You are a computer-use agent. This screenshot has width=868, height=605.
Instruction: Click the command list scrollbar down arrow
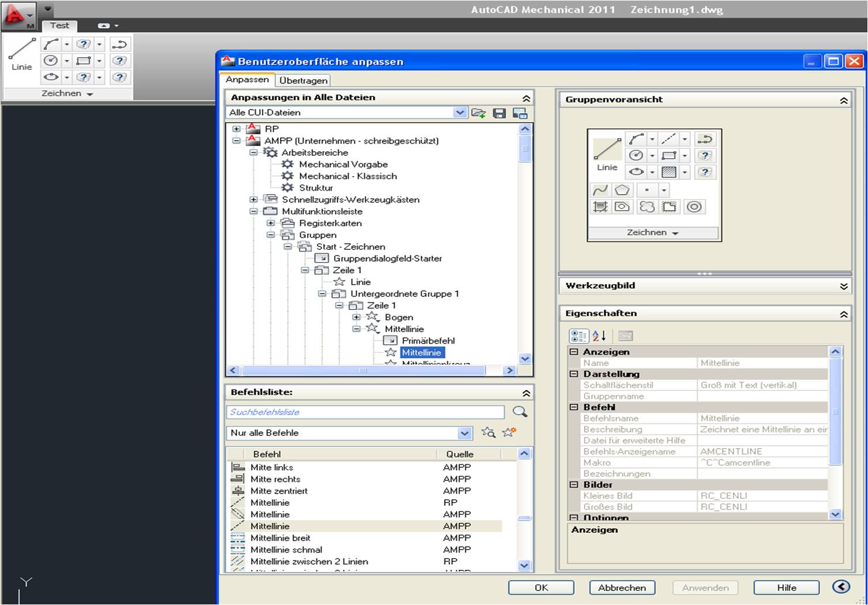[524, 566]
